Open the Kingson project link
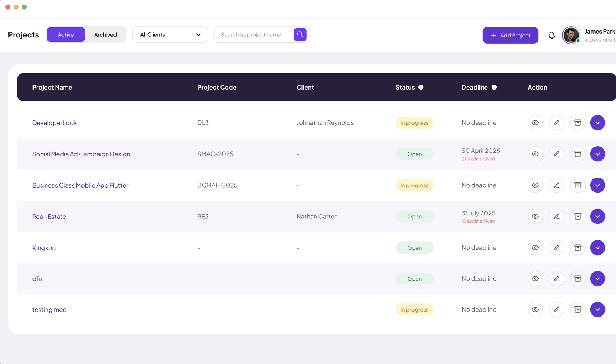The height and width of the screenshot is (364, 616). 44,248
